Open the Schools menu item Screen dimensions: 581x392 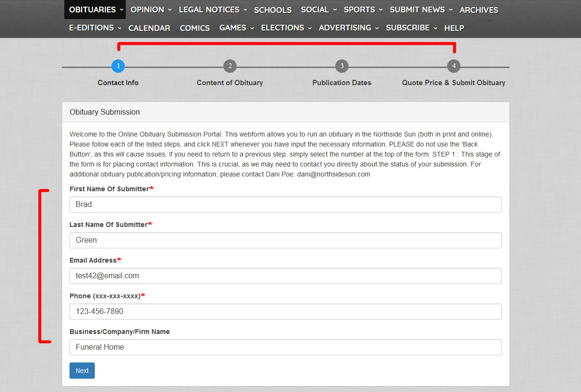(273, 10)
